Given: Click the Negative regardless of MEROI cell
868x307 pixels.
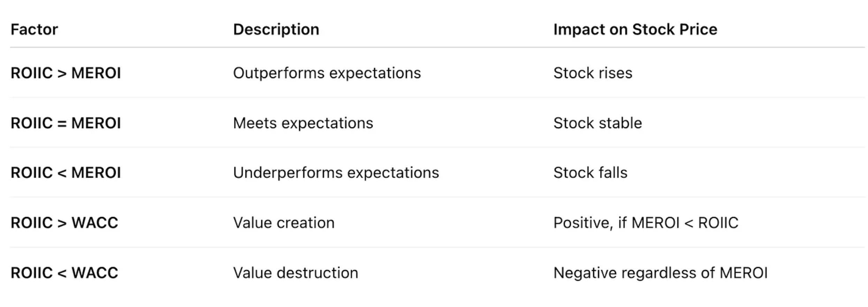Looking at the screenshot, I should pyautogui.click(x=660, y=273).
